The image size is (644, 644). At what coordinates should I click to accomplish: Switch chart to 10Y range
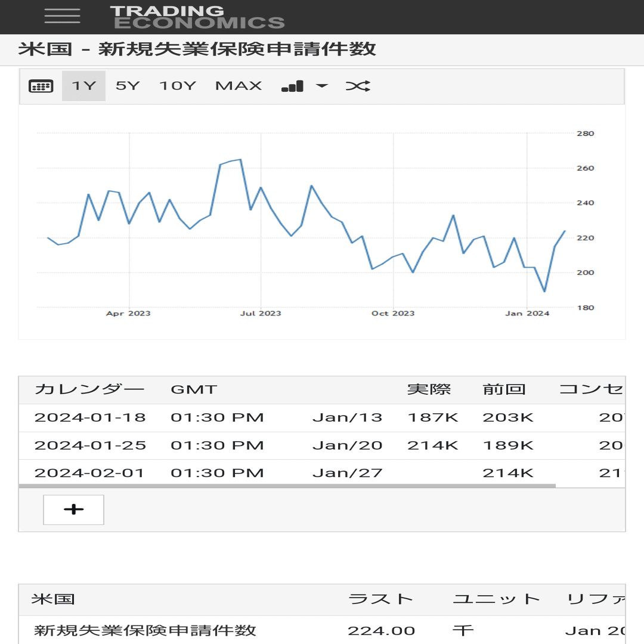coord(178,86)
